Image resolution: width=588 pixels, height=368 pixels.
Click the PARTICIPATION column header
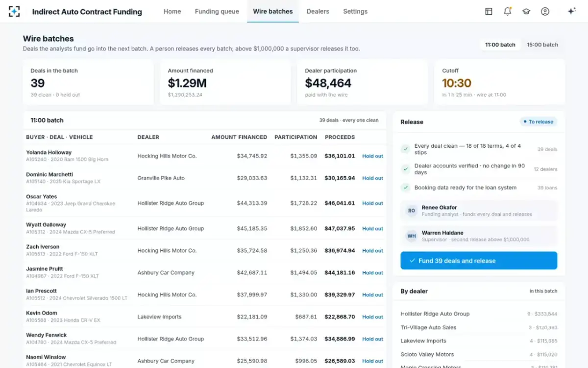pos(296,137)
